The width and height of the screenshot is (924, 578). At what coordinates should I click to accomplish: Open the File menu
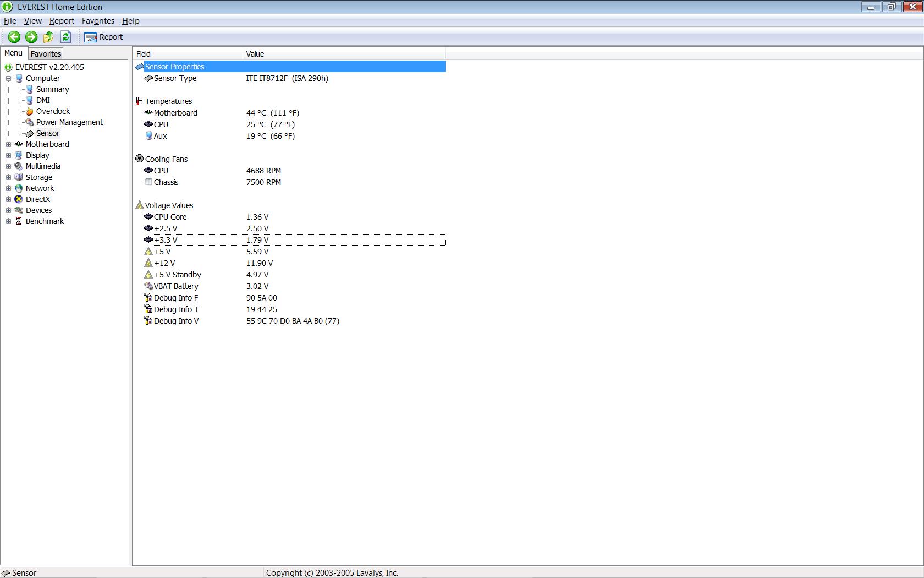[10, 21]
